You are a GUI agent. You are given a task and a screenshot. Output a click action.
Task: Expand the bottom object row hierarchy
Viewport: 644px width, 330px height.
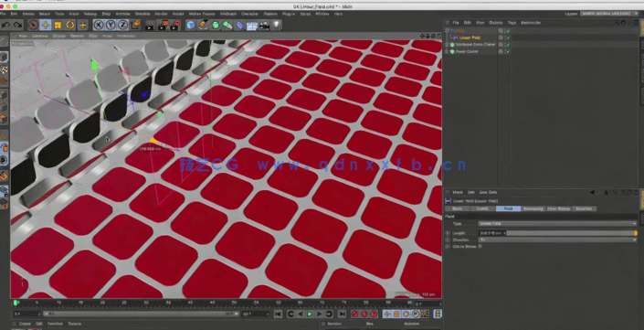pyautogui.click(x=448, y=52)
